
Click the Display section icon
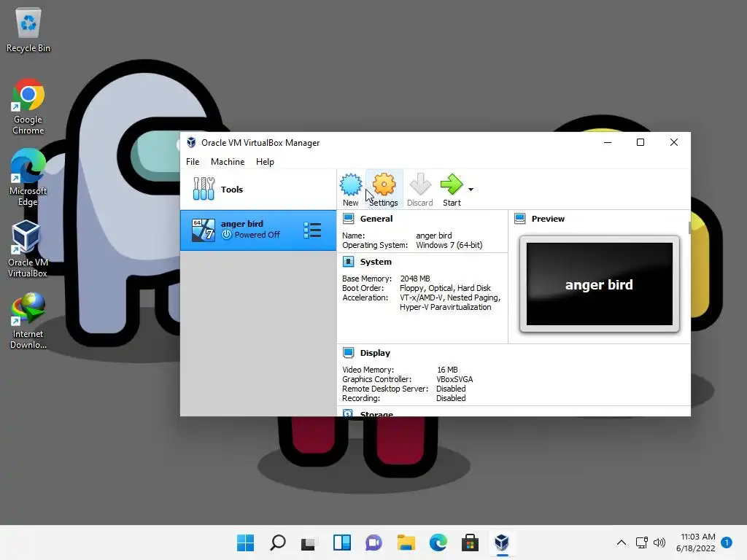pyautogui.click(x=348, y=352)
